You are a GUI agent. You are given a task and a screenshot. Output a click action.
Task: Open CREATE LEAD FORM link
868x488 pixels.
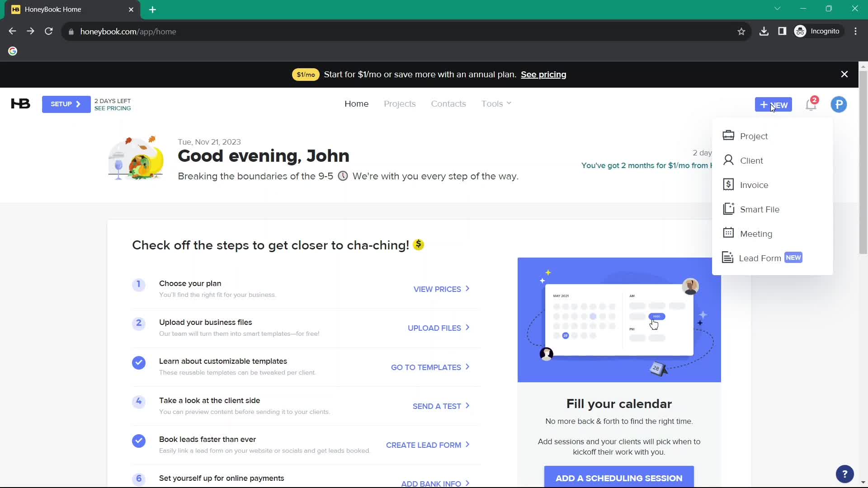coord(428,445)
